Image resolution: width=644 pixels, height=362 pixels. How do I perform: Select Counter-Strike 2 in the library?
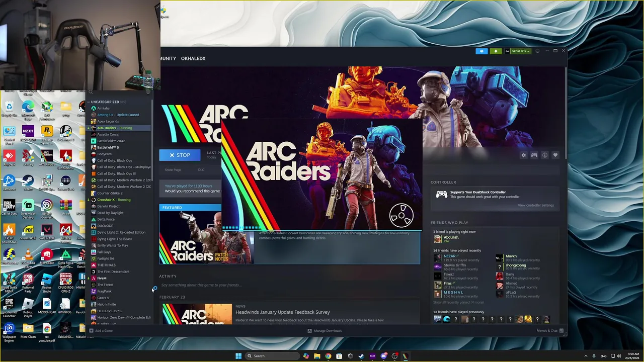point(106,193)
